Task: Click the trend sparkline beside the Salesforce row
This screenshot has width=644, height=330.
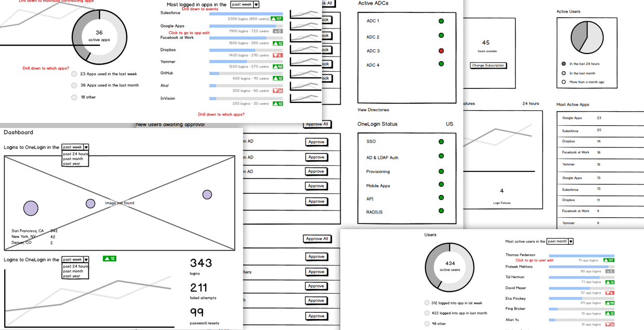Action: [305, 14]
